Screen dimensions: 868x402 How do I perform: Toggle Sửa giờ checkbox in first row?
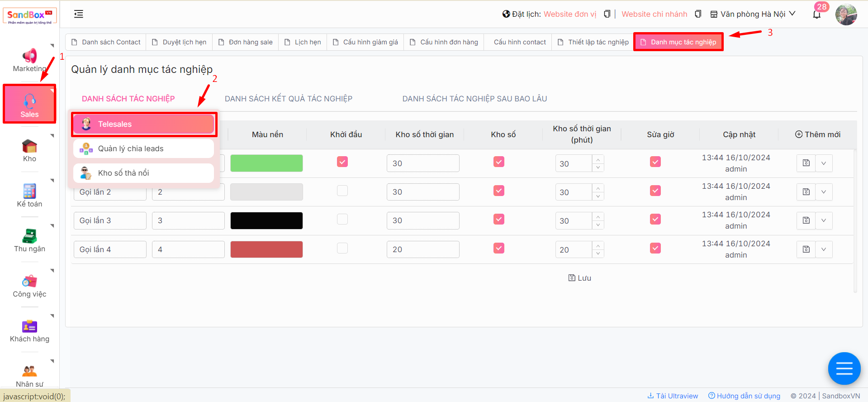point(655,162)
